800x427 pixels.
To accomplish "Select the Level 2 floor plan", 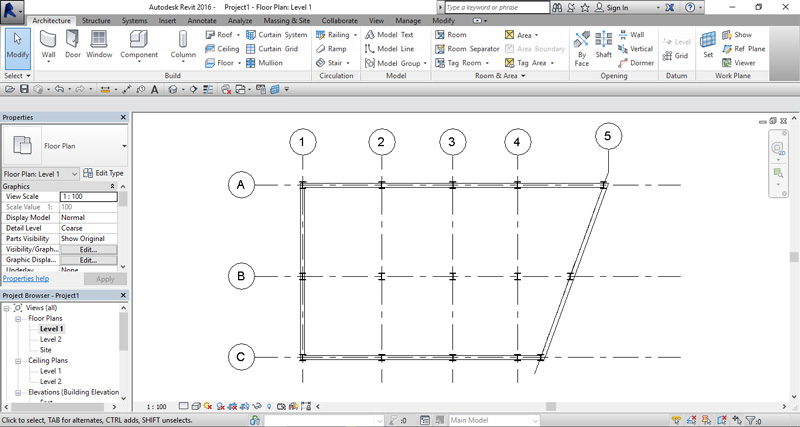I will point(51,339).
